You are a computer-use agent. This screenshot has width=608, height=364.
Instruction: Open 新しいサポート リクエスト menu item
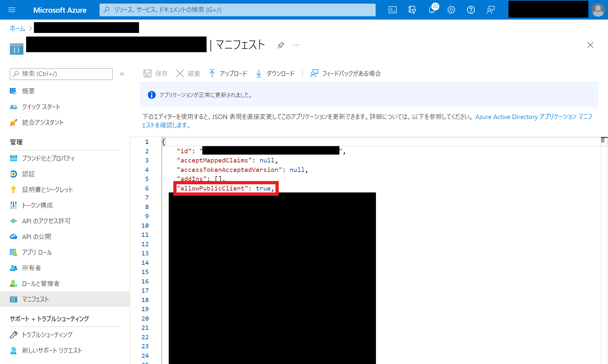point(52,350)
